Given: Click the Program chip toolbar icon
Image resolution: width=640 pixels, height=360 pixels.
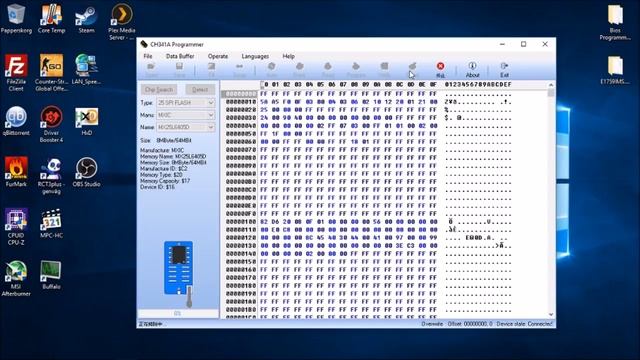Looking at the screenshot, I should pyautogui.click(x=356, y=69).
